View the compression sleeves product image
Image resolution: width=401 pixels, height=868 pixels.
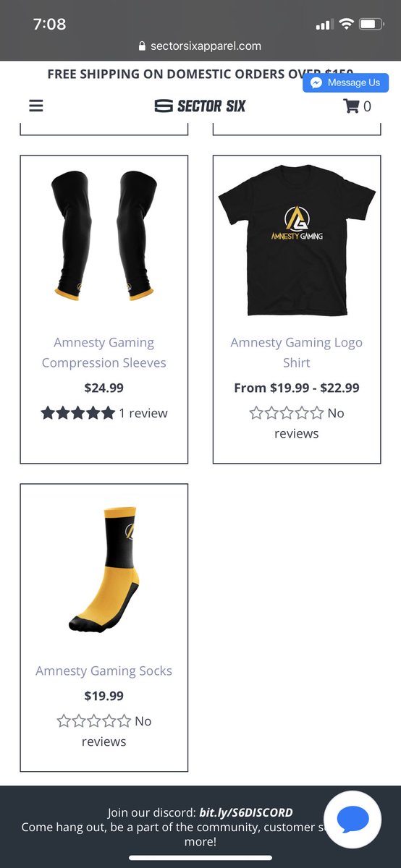pyautogui.click(x=104, y=234)
